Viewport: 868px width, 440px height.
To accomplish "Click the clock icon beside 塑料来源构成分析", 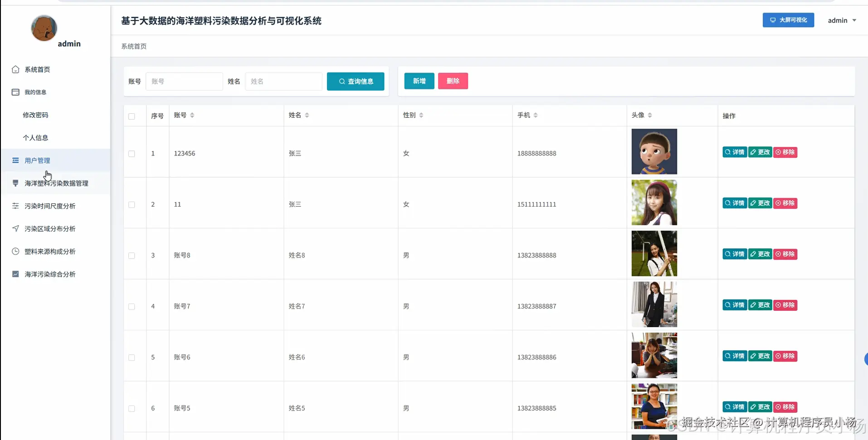I will coord(15,251).
